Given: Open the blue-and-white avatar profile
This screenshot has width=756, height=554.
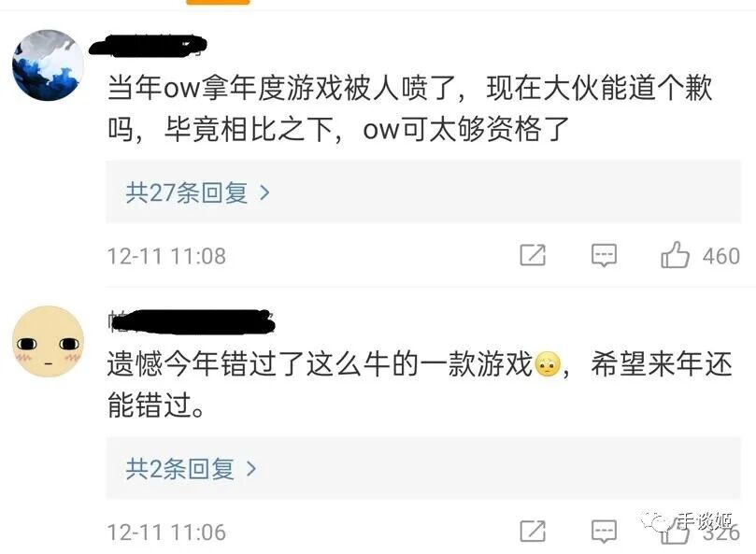Looking at the screenshot, I should point(49,65).
